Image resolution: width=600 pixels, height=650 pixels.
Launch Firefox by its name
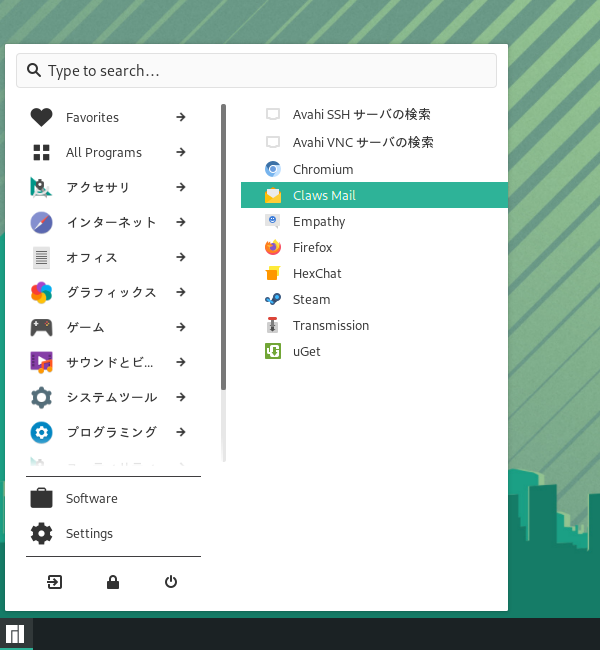coord(312,247)
